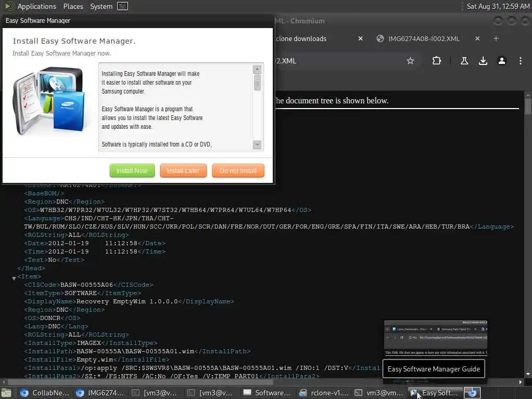This screenshot has width=532, height=399.
Task: Switch to IMG6274... Chromium taskbar window
Action: [x=100, y=393]
